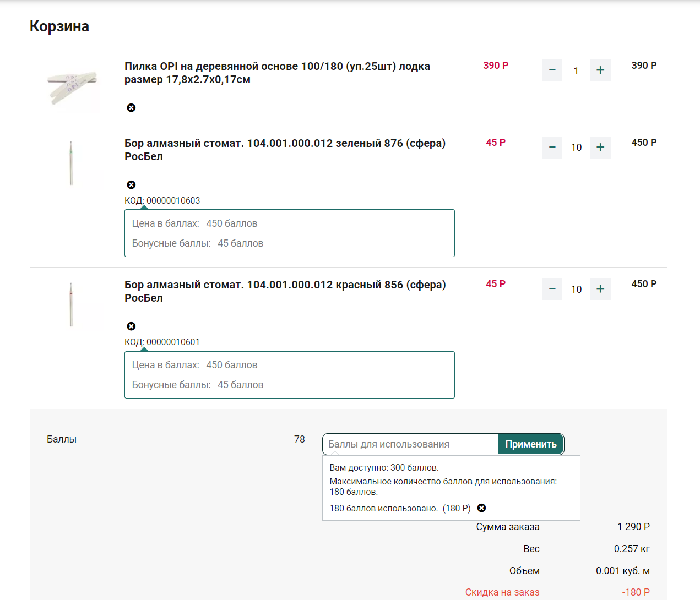Screen dimensions: 700x600
Task: Decrease green 876 bur quantity with minus
Action: (552, 148)
